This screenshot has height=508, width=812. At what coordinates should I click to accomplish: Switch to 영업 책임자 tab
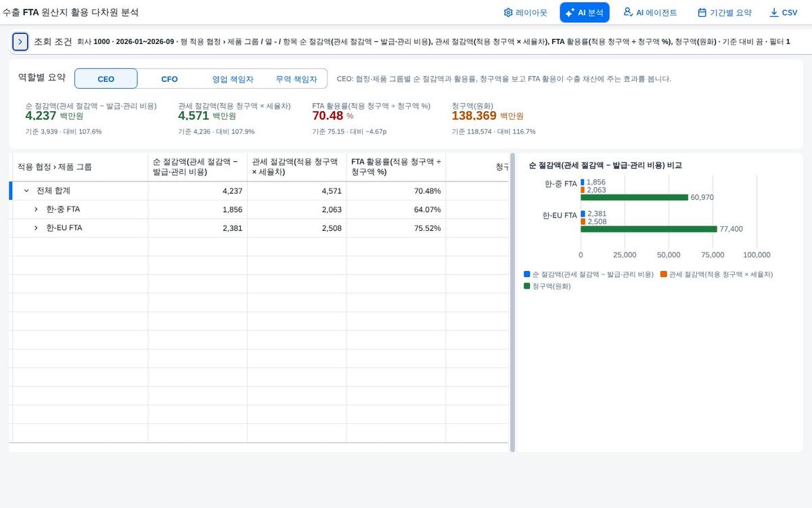click(x=233, y=79)
